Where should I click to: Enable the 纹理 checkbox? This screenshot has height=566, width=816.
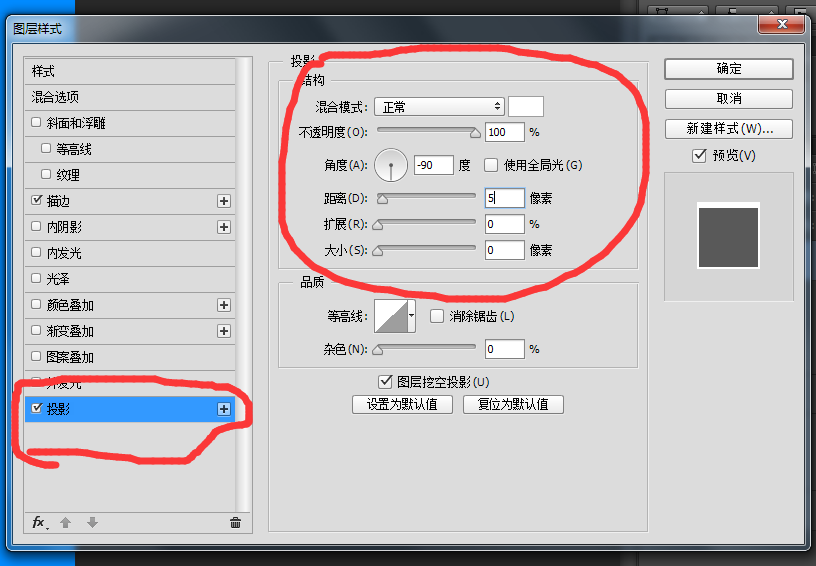(x=46, y=174)
